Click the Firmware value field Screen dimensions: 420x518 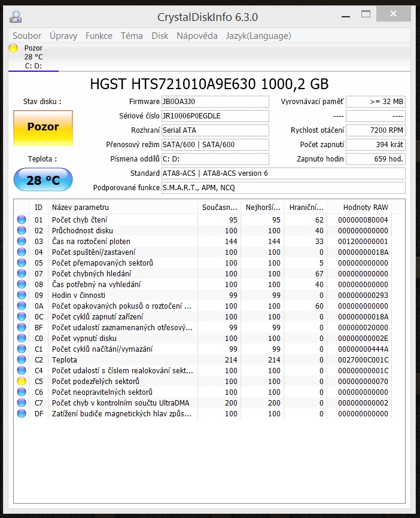click(x=215, y=102)
